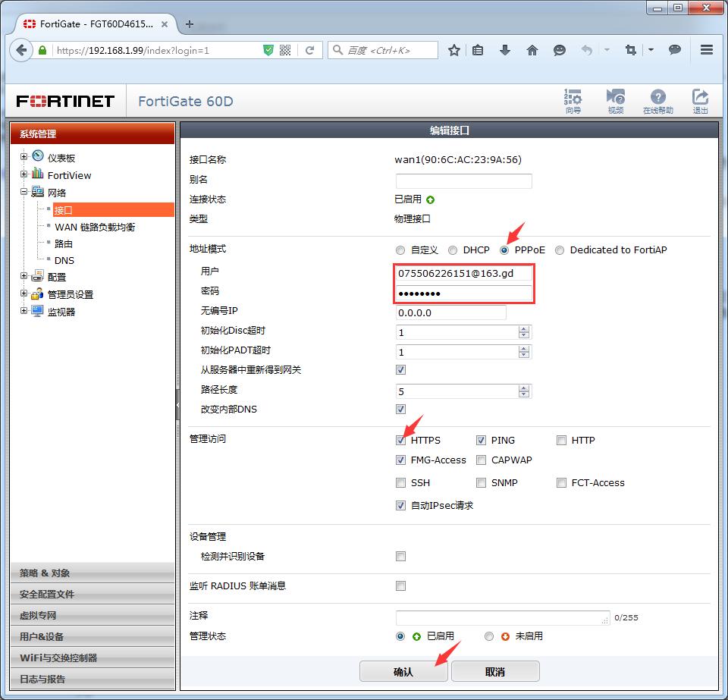728x700 pixels.
Task: Bookmark page with star icon
Action: click(x=453, y=50)
